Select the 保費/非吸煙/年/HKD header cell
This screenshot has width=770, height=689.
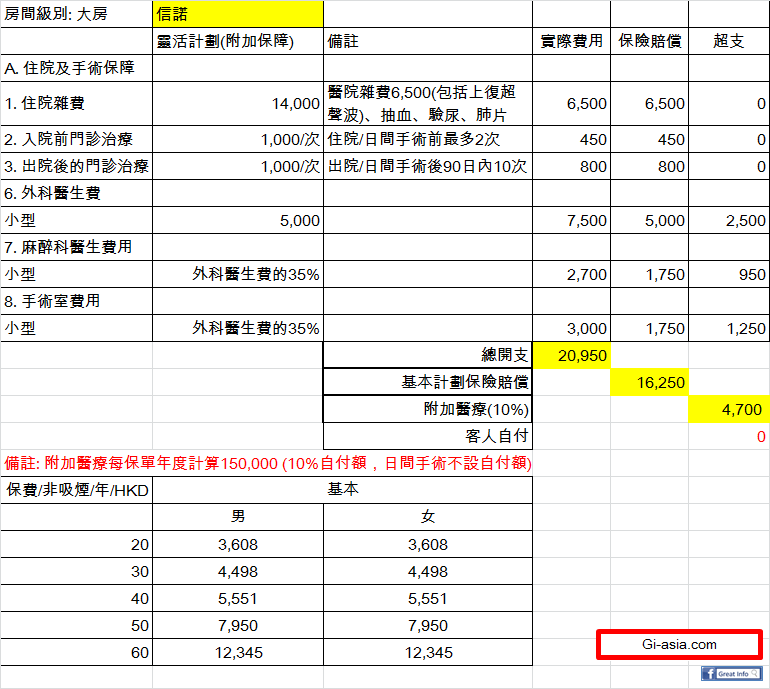point(77,490)
